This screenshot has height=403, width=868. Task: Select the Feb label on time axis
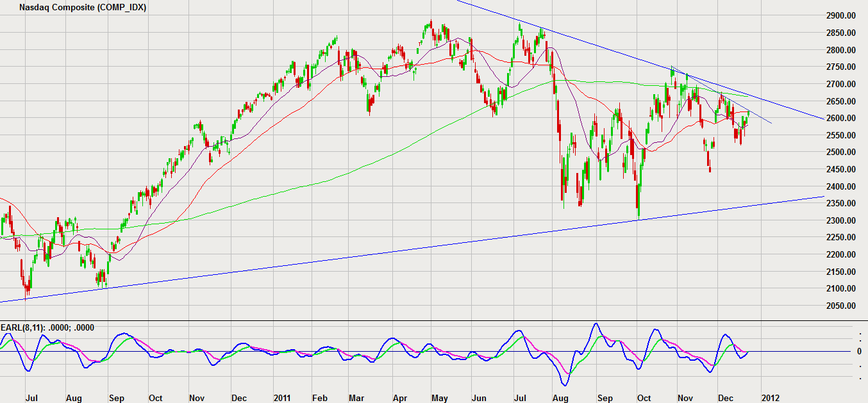pos(320,398)
